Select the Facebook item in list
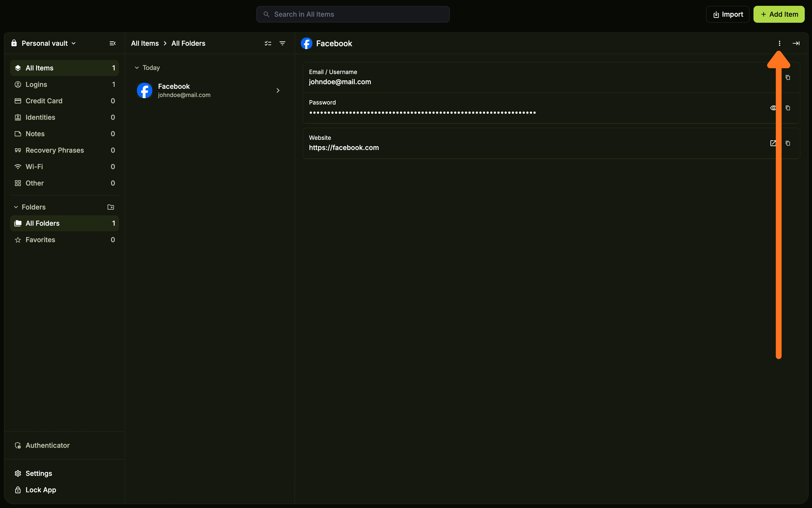Image resolution: width=812 pixels, height=508 pixels. tap(210, 91)
